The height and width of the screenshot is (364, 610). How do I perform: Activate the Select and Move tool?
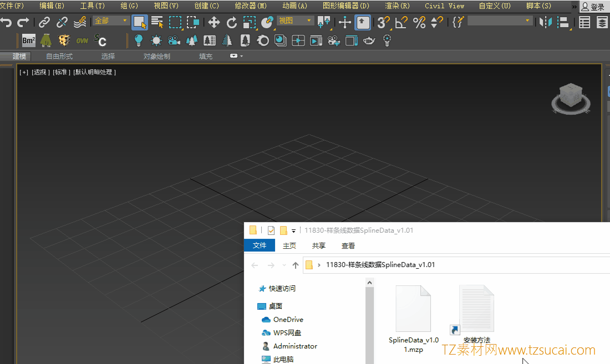(x=214, y=22)
